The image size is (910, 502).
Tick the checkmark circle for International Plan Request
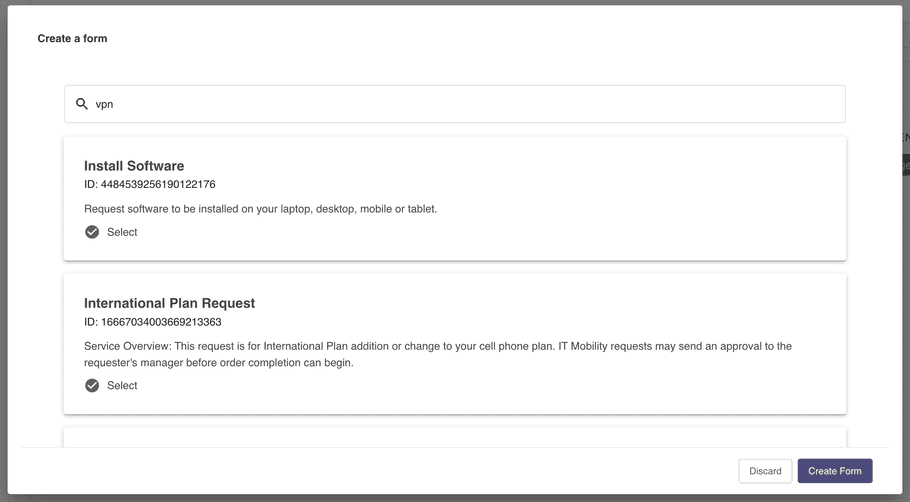coord(92,385)
